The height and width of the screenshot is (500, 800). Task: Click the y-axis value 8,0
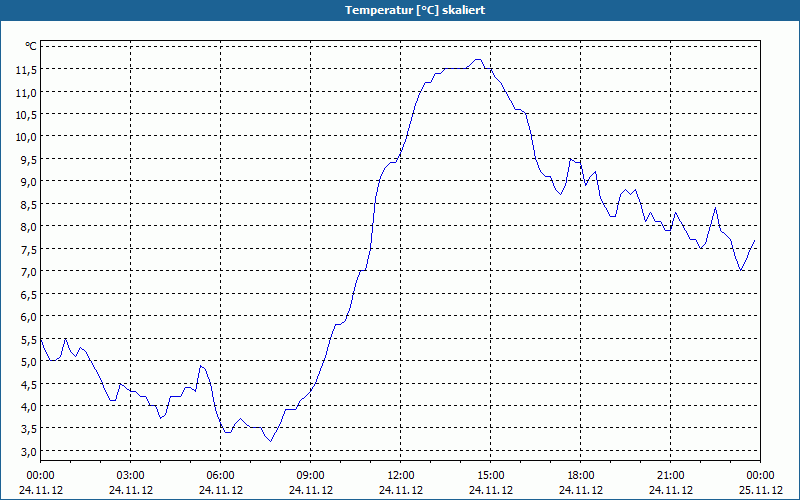[x=29, y=228]
